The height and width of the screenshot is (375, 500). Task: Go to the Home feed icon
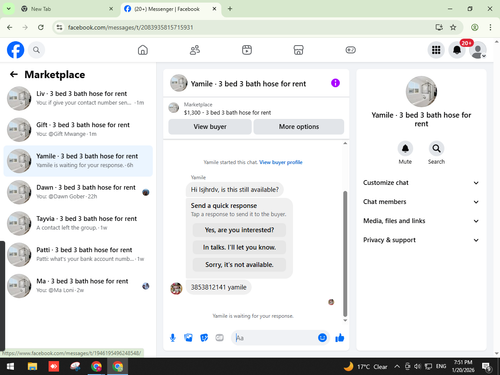(x=143, y=50)
